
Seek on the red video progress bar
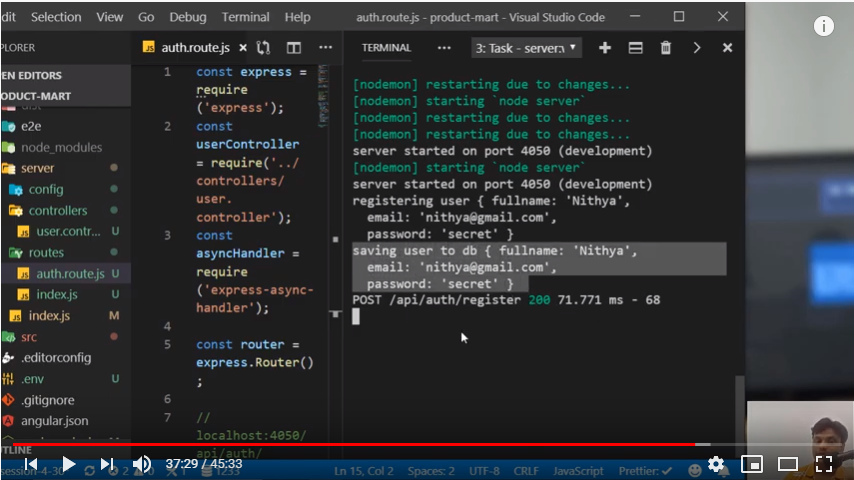400,444
